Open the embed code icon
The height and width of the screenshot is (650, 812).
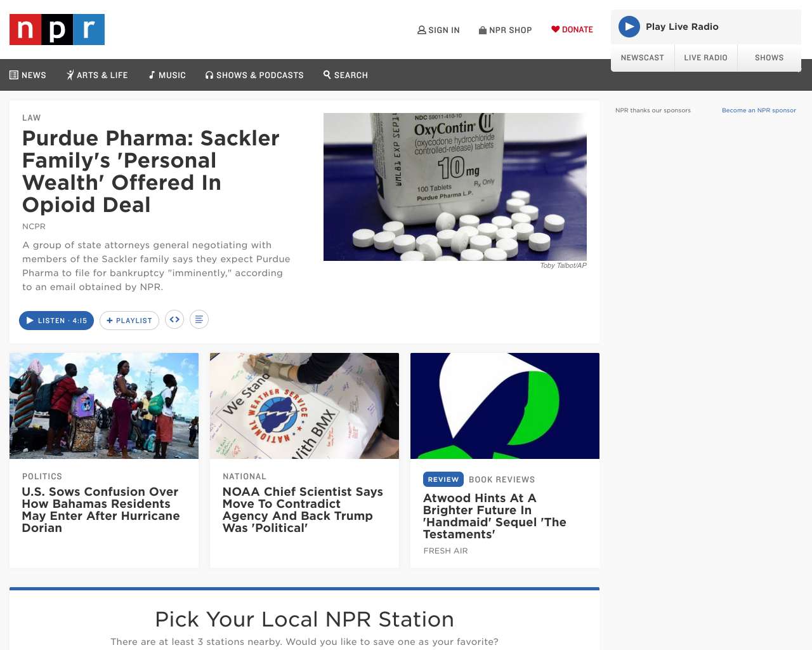pos(174,319)
